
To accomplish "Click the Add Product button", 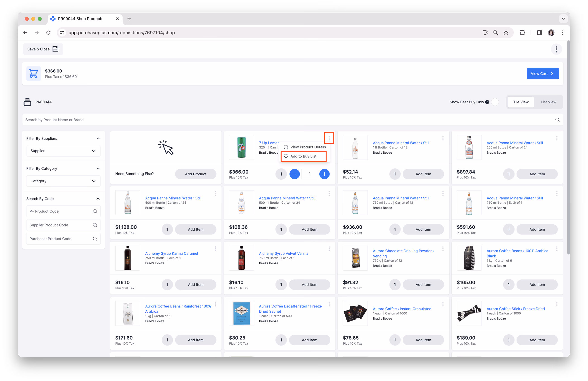I will [195, 174].
